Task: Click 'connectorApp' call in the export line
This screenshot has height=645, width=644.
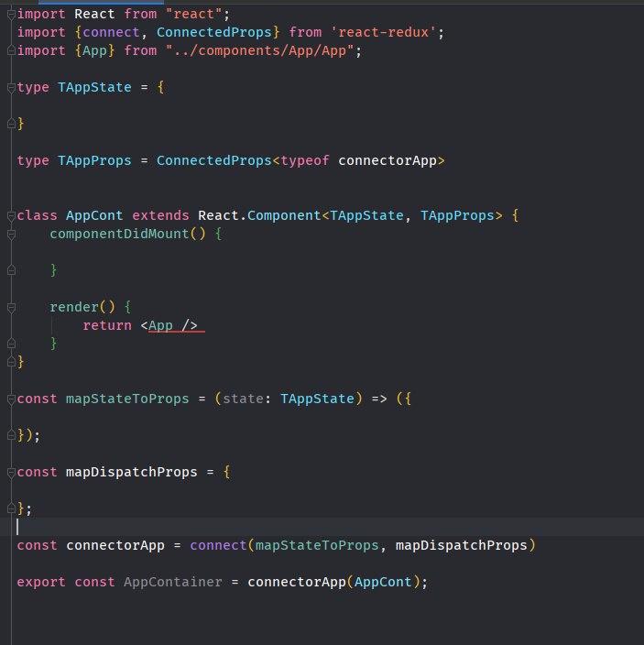Action: coord(297,582)
